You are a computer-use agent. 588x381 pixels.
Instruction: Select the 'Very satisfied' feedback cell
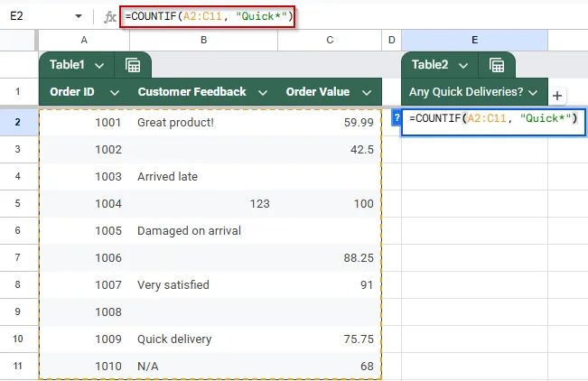[203, 284]
